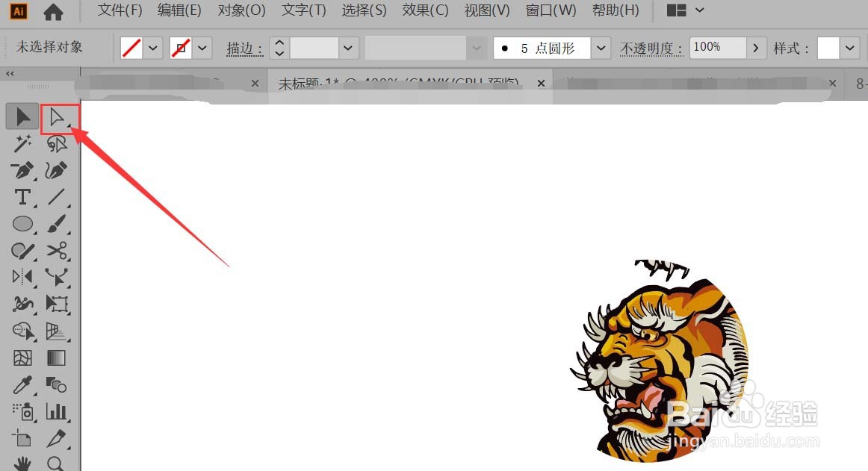Click the fill color swatch
Image resolution: width=868 pixels, height=471 pixels.
point(131,49)
